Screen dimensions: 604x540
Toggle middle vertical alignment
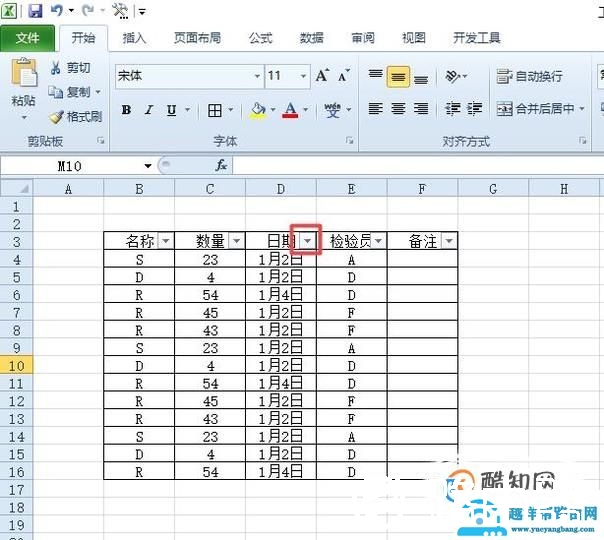[x=398, y=77]
